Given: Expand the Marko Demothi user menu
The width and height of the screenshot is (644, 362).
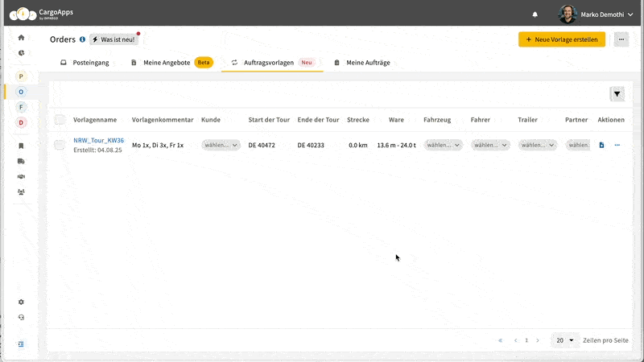Looking at the screenshot, I should (x=630, y=14).
